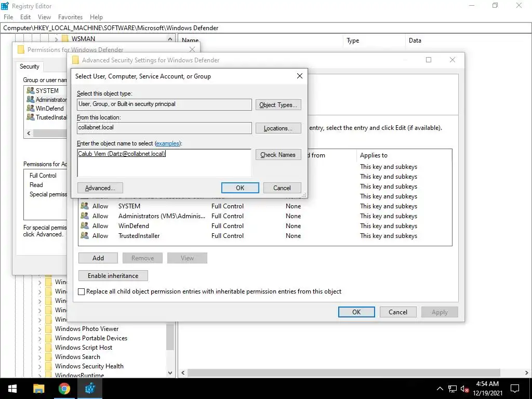The image size is (532, 399).
Task: Expand the Windows Security Health key
Action: (x=39, y=366)
